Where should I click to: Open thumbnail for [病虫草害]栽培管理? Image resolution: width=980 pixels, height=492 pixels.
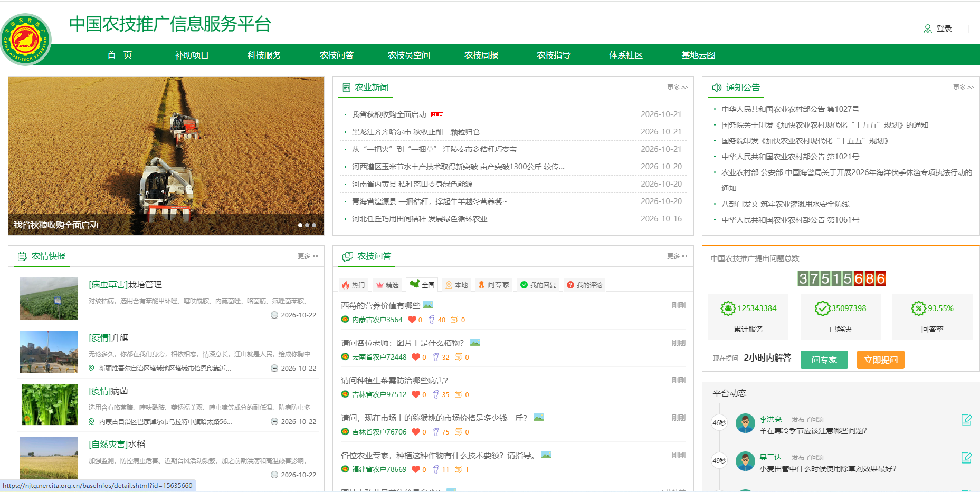[49, 298]
